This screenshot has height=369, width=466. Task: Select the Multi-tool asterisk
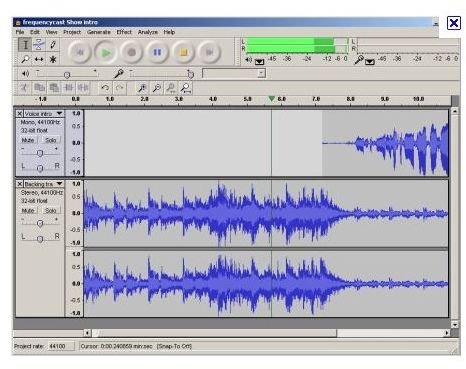[x=53, y=59]
